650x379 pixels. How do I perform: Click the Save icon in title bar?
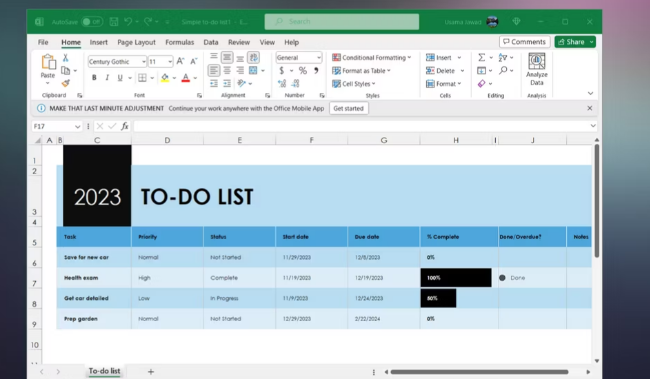114,22
